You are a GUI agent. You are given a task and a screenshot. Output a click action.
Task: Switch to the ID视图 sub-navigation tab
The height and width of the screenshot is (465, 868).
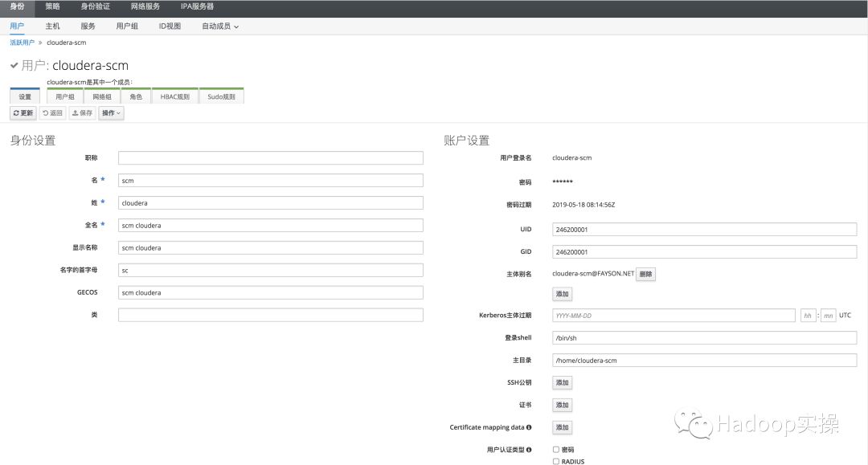pyautogui.click(x=170, y=26)
